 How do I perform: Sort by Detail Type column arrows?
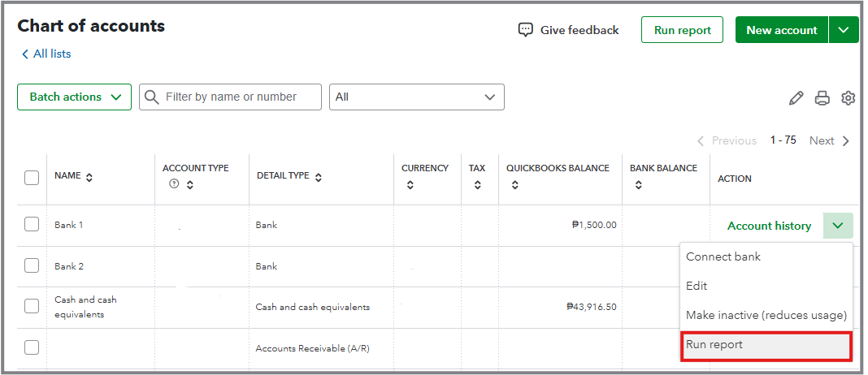[318, 177]
